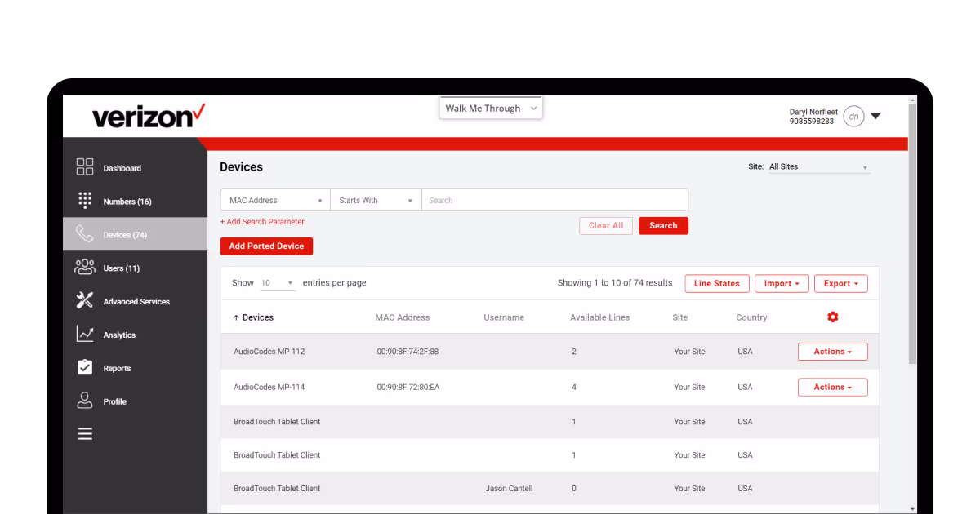The image size is (980, 514).
Task: Open Advanced Services in sidebar
Action: pos(135,301)
